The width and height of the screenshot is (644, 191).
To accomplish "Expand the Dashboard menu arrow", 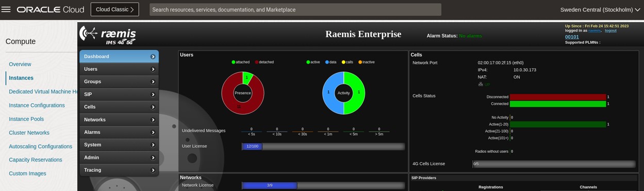I will (153, 57).
